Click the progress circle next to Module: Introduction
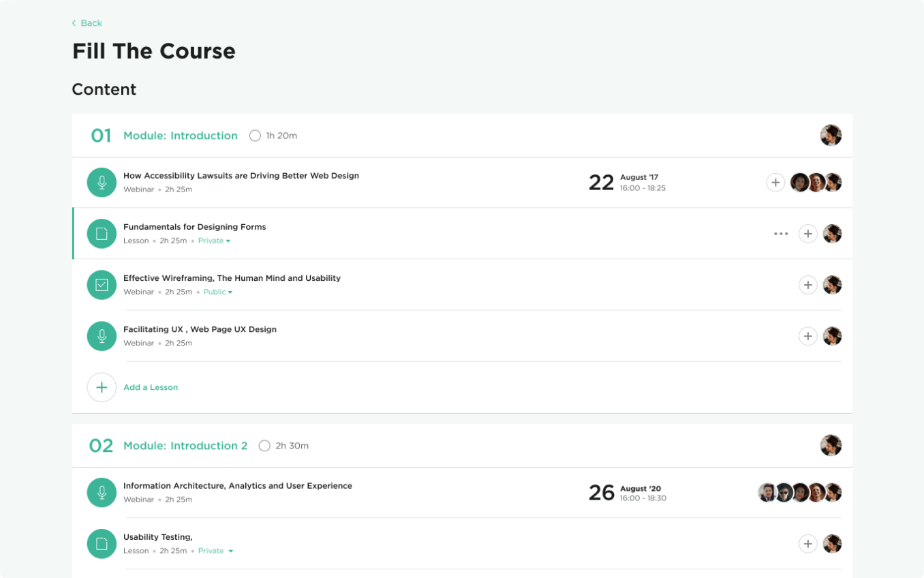The image size is (924, 578). [x=255, y=135]
